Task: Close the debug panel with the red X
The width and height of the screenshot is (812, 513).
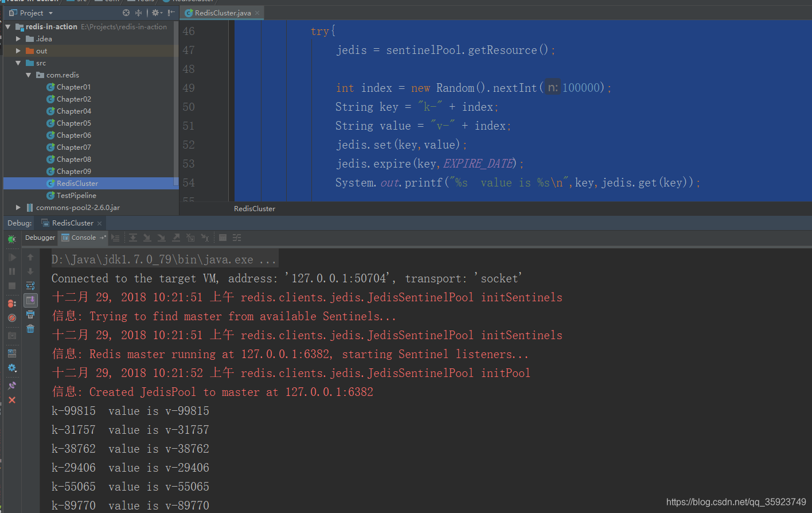Action: pos(12,400)
